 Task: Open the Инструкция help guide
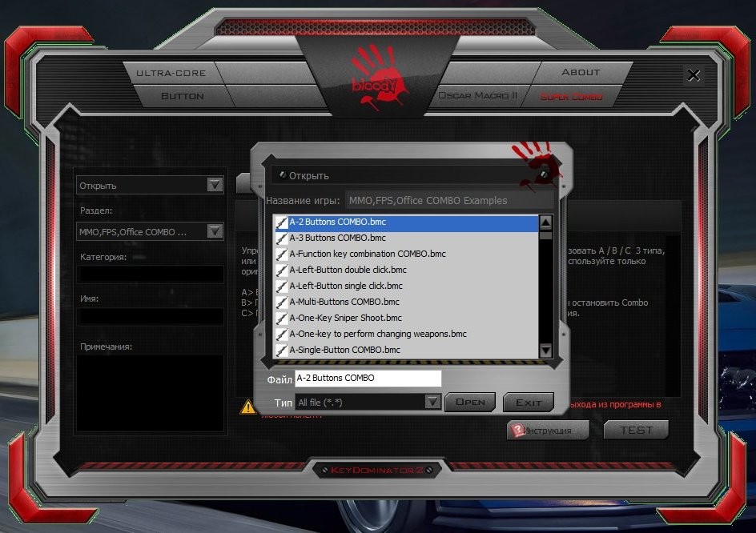pyautogui.click(x=548, y=431)
